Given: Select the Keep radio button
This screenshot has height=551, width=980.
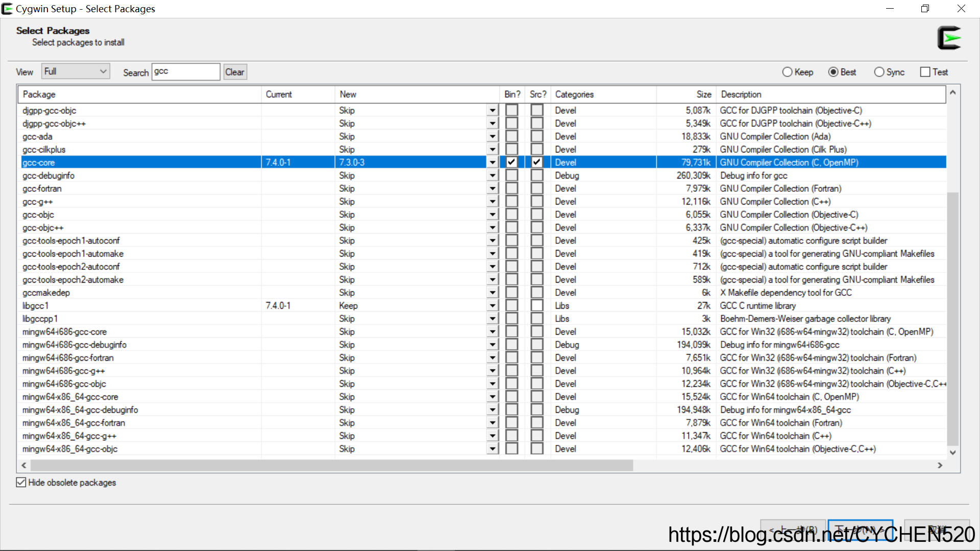Looking at the screenshot, I should (x=787, y=72).
